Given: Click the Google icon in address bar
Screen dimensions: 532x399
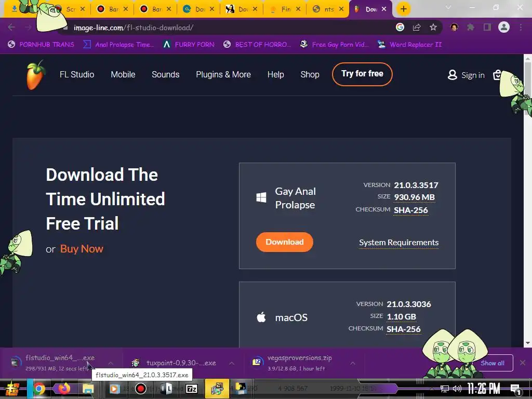Looking at the screenshot, I should (400, 27).
